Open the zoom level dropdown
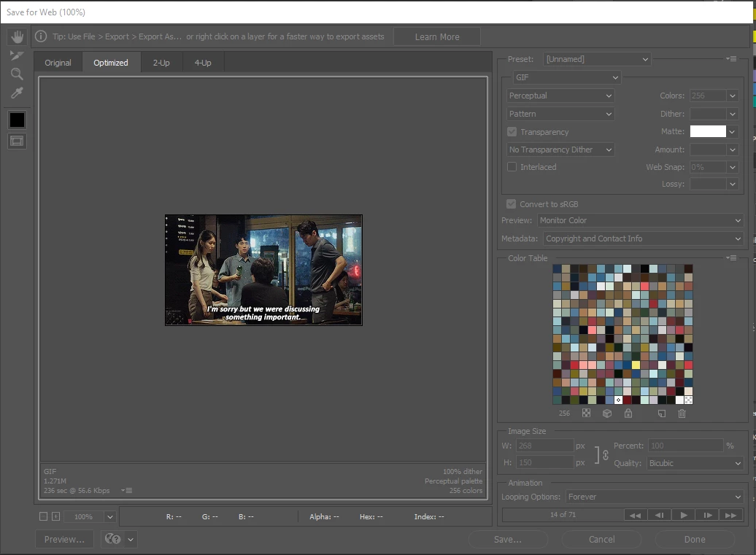Image resolution: width=756 pixels, height=555 pixels. [110, 516]
